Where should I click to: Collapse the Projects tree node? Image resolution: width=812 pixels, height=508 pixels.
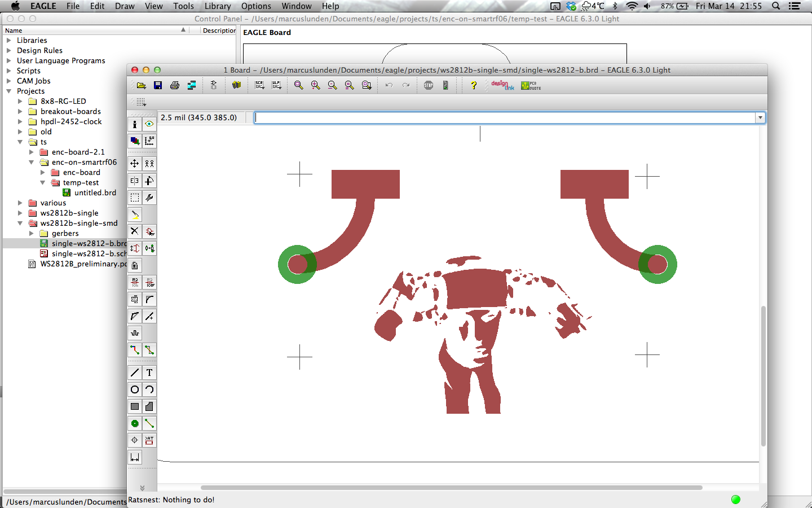(8, 91)
